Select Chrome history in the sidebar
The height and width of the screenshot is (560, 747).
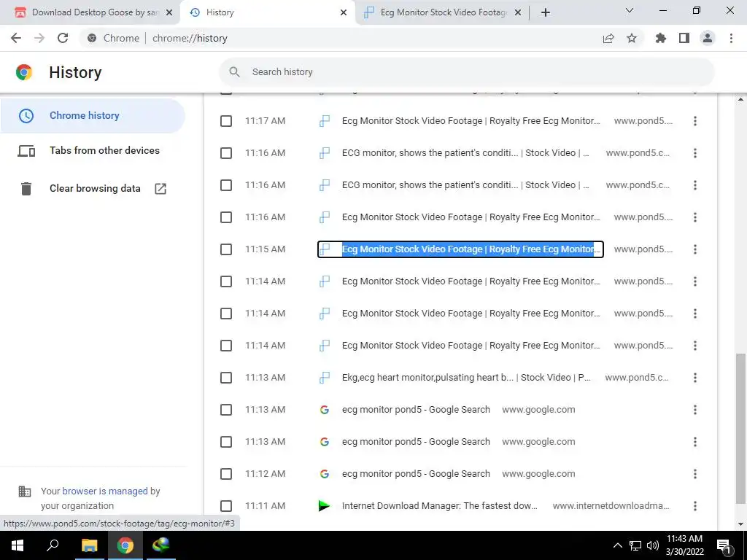click(x=93, y=116)
